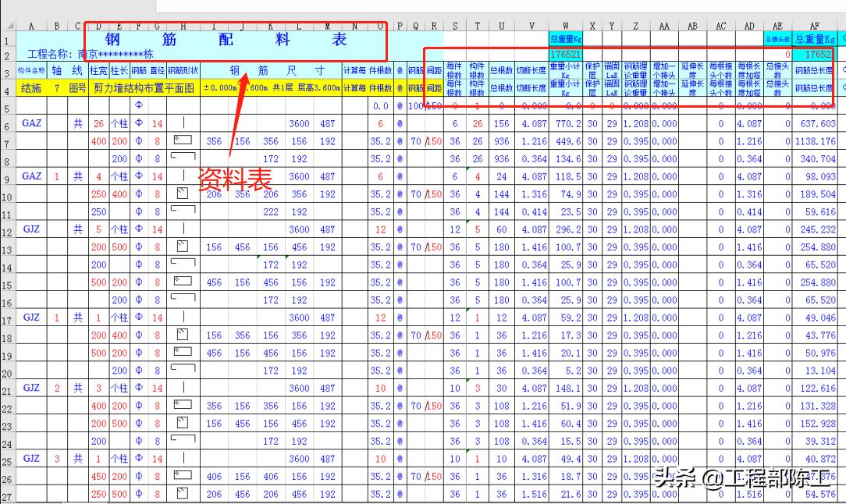Viewport: 846px width, 504px height.
Task: Select row 12 header
Action: click(8, 230)
